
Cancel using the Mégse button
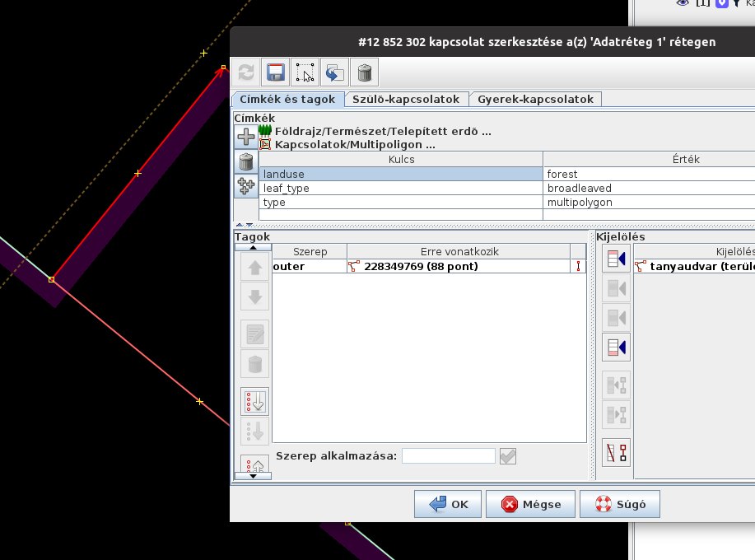pos(530,504)
